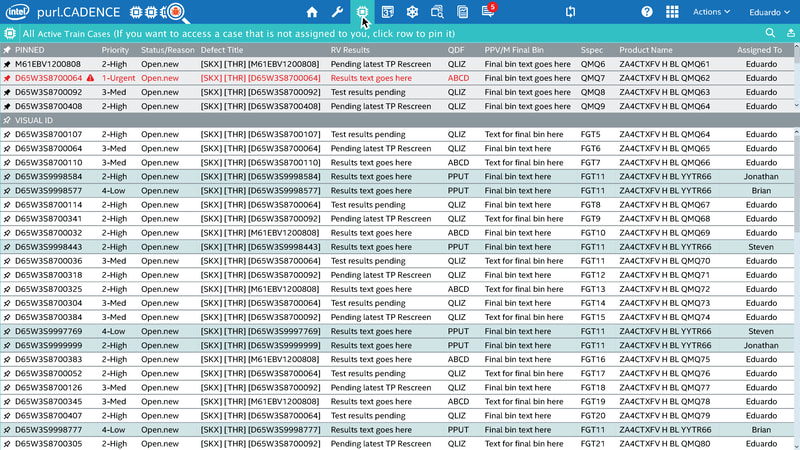Screen dimensions: 800x450
Task: Sort by Defect Title column header
Action: (x=222, y=50)
